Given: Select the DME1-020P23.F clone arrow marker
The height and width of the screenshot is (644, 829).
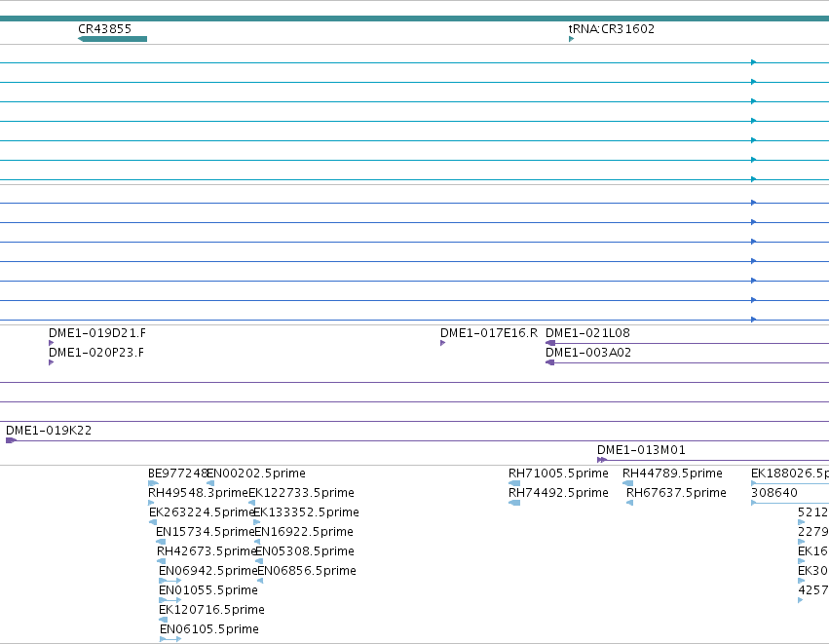Looking at the screenshot, I should [x=52, y=362].
